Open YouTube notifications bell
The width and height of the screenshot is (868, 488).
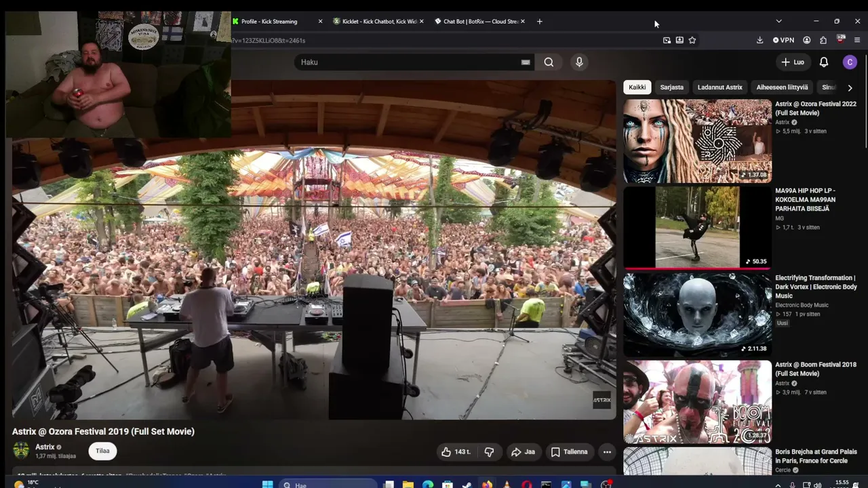[x=824, y=62]
